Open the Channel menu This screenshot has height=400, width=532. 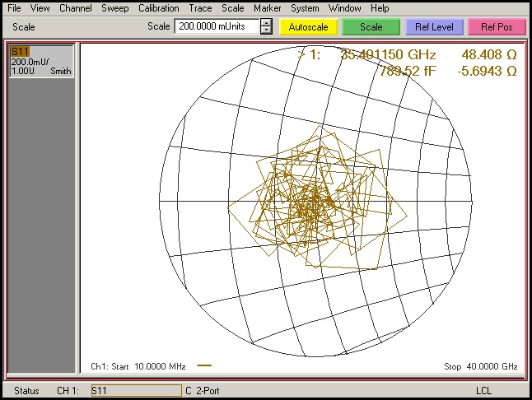76,8
